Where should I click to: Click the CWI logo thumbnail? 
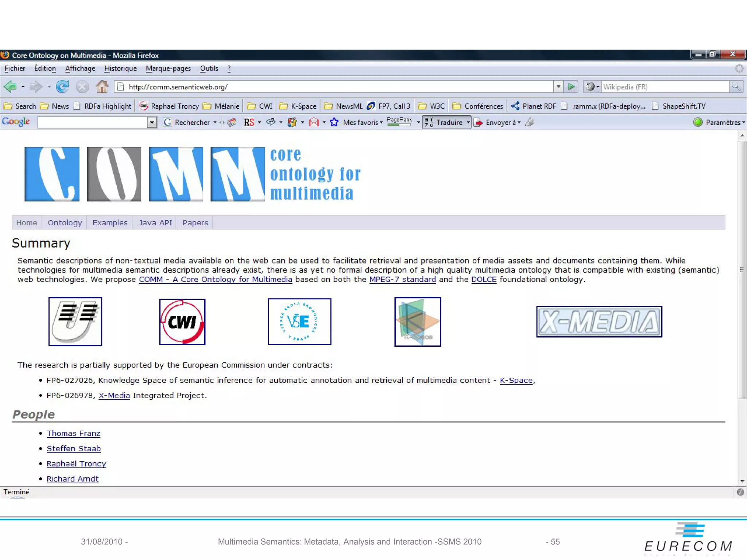pyautogui.click(x=182, y=322)
